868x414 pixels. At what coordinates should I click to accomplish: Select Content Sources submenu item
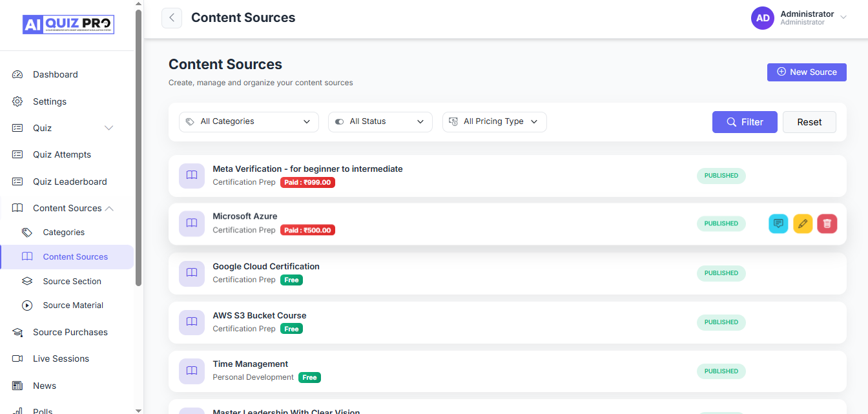67,256
